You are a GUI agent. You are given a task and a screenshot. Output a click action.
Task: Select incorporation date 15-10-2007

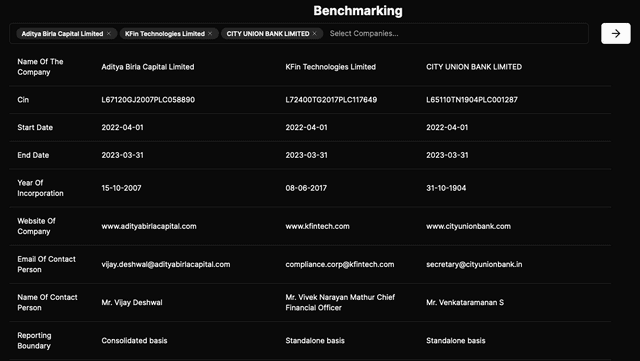[x=121, y=188]
